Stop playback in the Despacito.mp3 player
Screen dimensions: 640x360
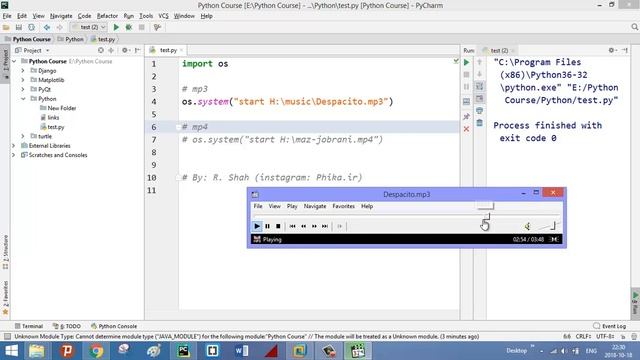point(278,226)
